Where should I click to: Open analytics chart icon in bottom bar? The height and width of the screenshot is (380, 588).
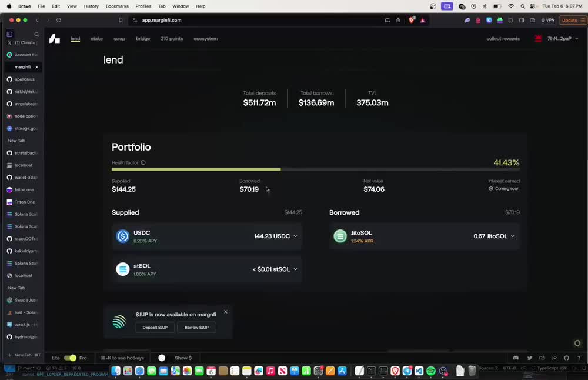(x=554, y=358)
